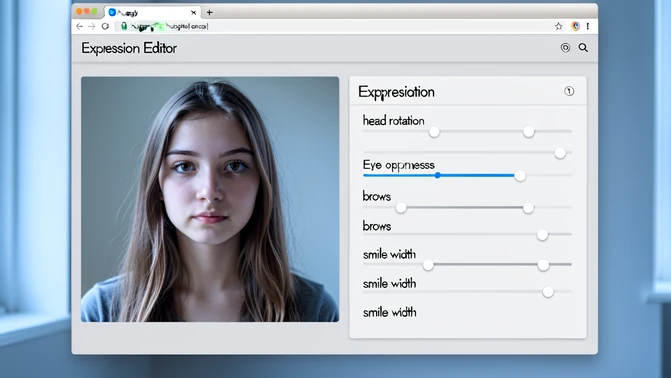Click the right handle of the two-handle brows slider
Viewport: 671px width, 378px height.
click(x=528, y=208)
